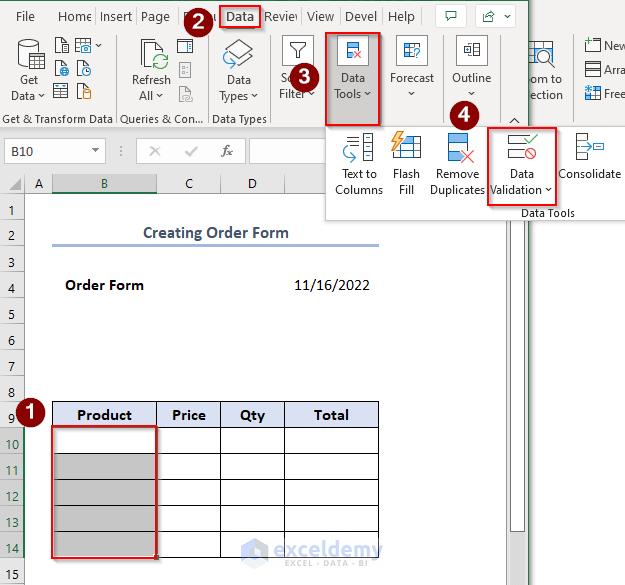This screenshot has height=585, width=625.
Task: Click the 'Creating Order Form' title cell
Action: point(216,233)
